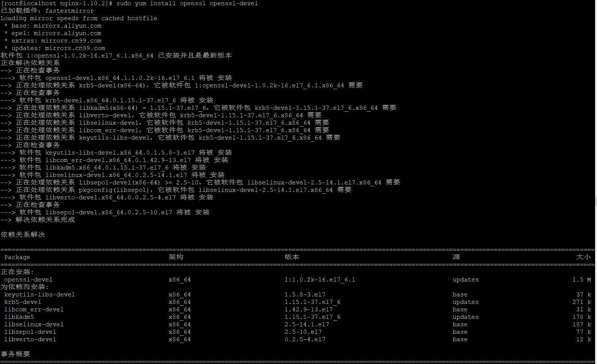This screenshot has height=364, width=597.
Task: Click the '版本' column header
Action: [292, 257]
